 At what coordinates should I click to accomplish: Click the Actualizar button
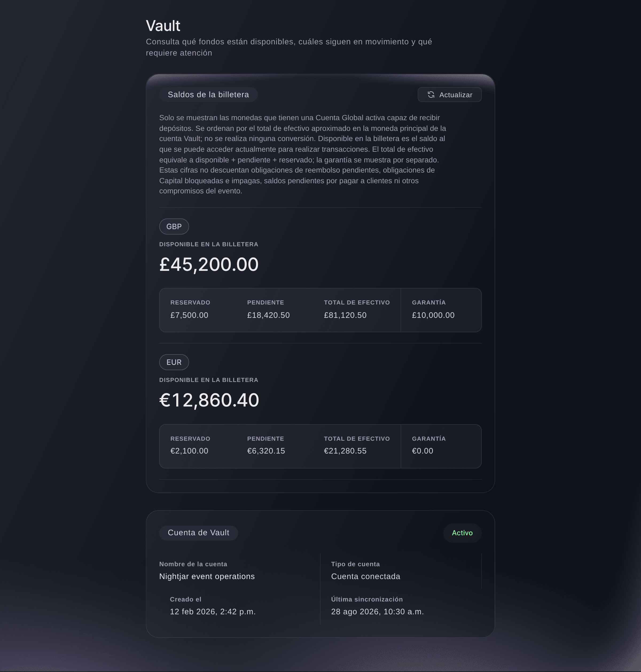pos(449,95)
